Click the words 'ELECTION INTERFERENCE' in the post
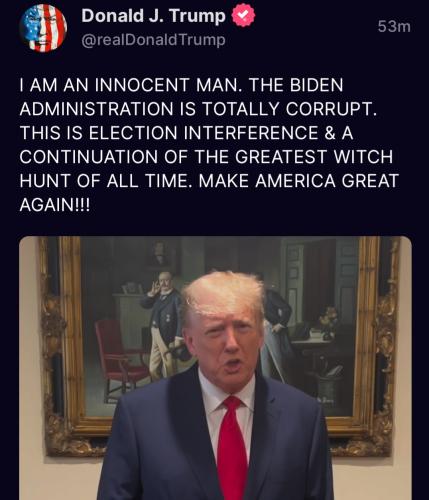429x500 pixels. coord(203,133)
